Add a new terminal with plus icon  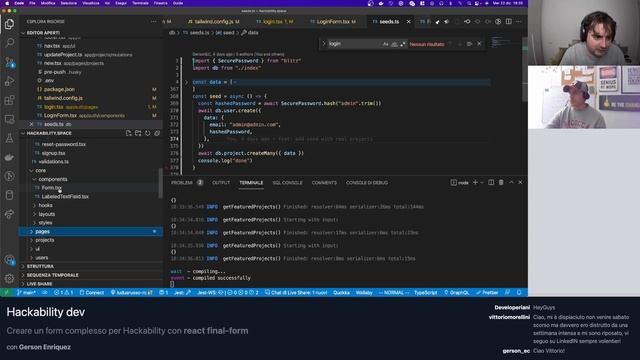[475, 182]
